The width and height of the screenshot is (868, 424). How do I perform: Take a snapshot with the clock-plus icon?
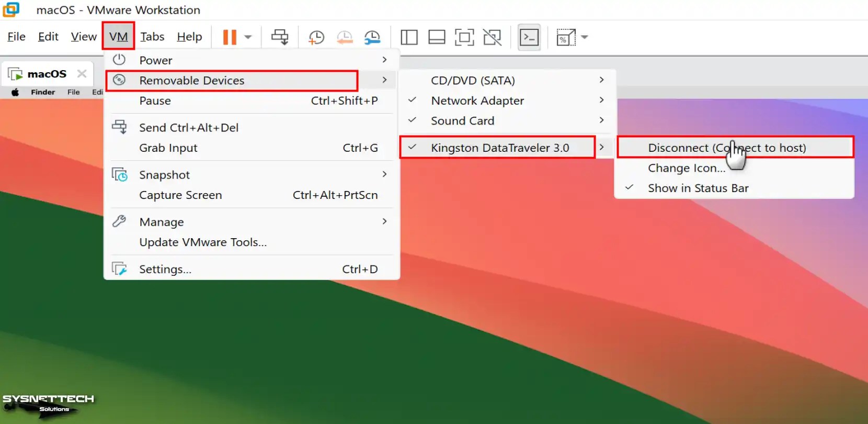point(316,37)
